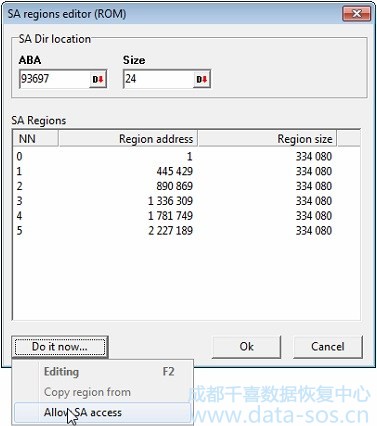The height and width of the screenshot is (426, 377).
Task: Click the D-arrow icon beside ABA field
Action: point(98,79)
